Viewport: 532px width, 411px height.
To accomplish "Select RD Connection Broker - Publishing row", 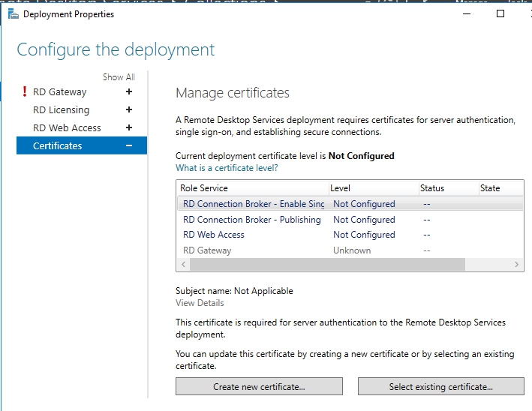I will pyautogui.click(x=252, y=220).
